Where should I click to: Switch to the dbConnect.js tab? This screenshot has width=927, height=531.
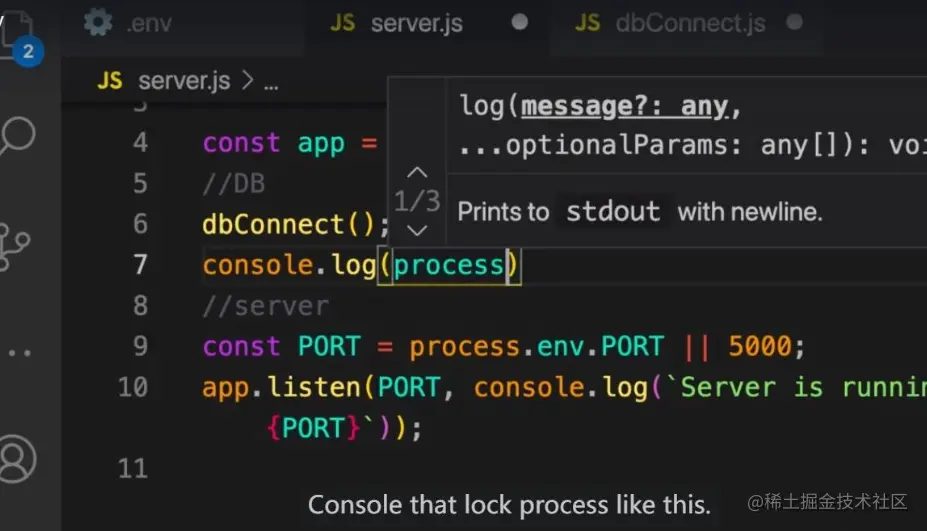tap(690, 24)
